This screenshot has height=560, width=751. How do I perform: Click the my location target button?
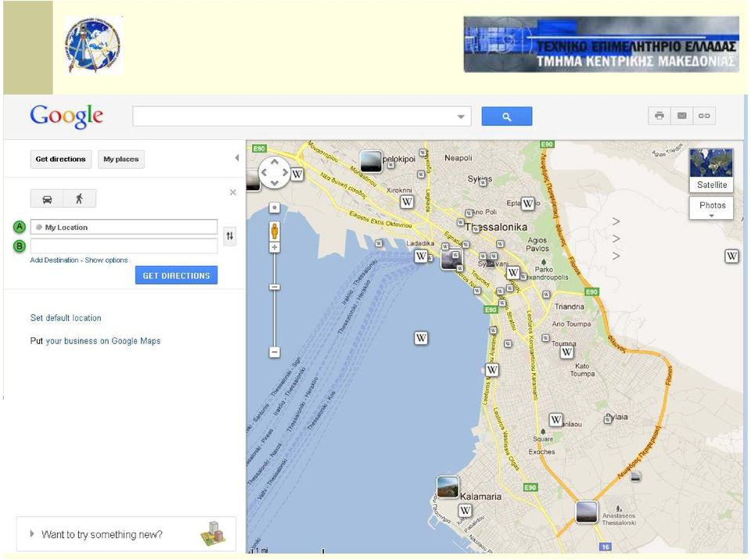[x=275, y=208]
